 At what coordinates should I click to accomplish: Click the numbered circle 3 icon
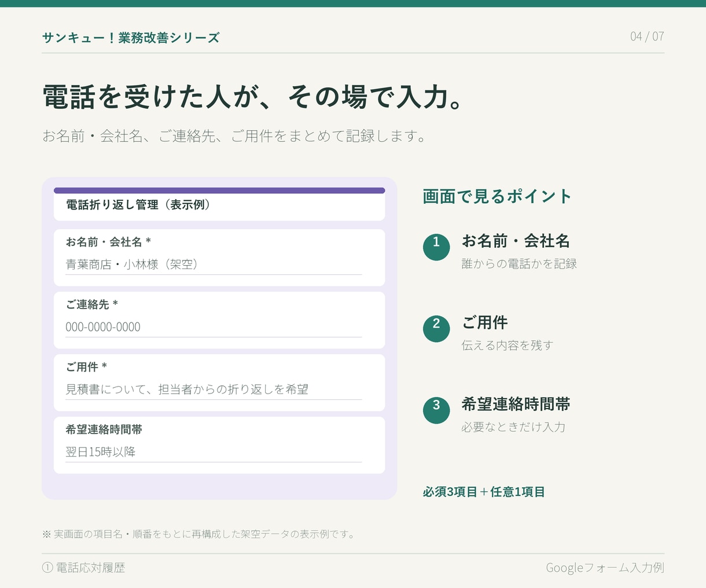coord(436,410)
